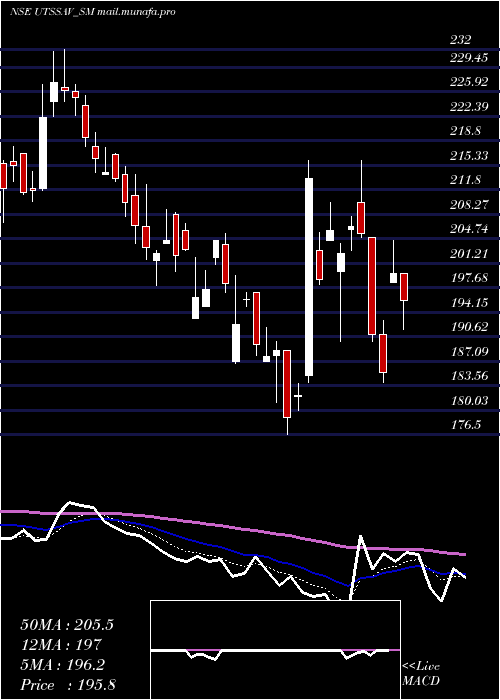Click the Price : 195.8 value
Viewport: 500px width, 700px height.
(x=68, y=685)
